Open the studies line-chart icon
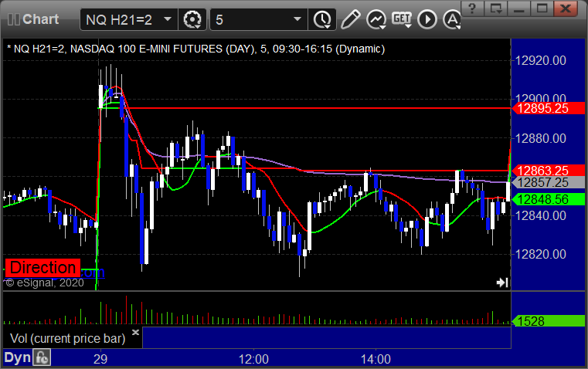The height and width of the screenshot is (369, 588). [x=376, y=19]
